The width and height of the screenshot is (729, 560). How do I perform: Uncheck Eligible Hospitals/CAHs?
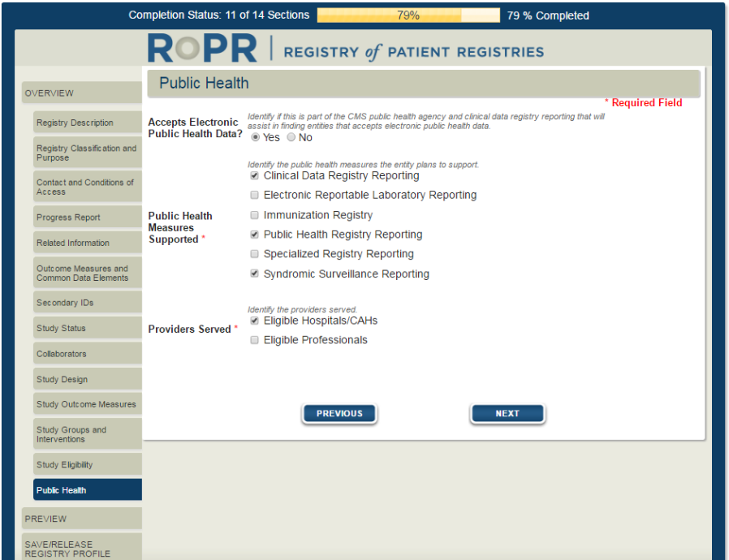(254, 321)
